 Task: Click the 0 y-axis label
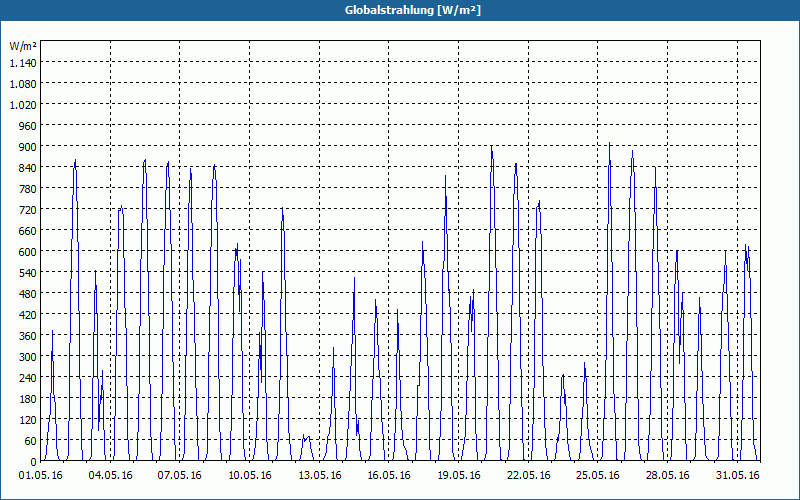[x=34, y=462]
